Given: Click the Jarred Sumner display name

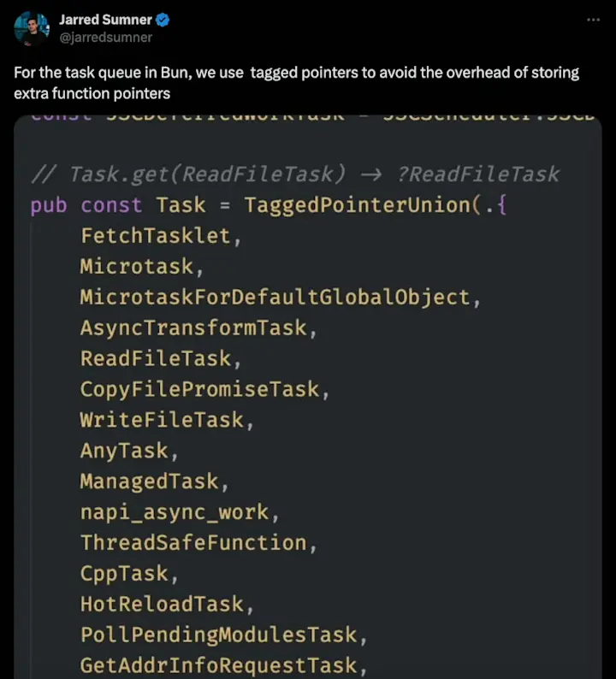Looking at the screenshot, I should [x=106, y=20].
